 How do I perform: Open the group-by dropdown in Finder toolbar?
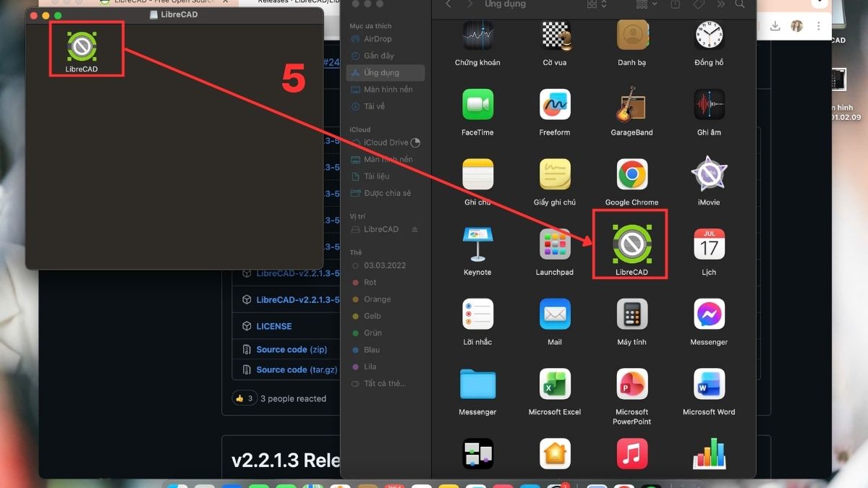pos(646,4)
